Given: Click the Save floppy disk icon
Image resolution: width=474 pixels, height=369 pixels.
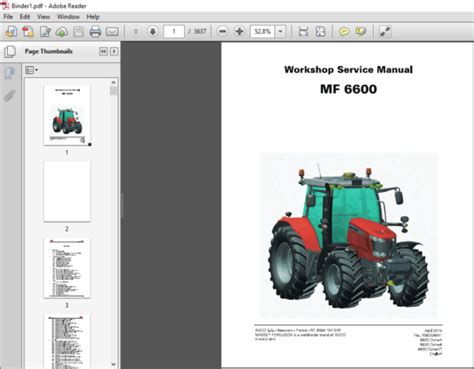Looking at the screenshot, I should pos(79,32).
